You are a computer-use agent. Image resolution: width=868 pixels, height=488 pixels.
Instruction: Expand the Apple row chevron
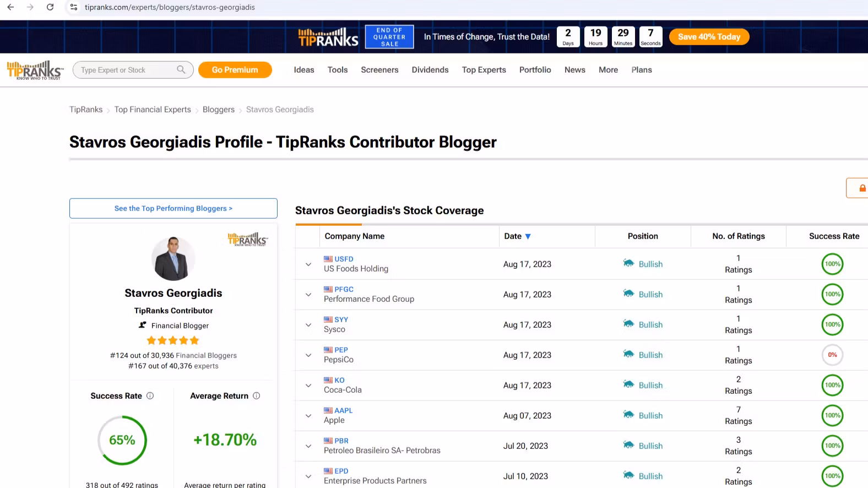tap(308, 416)
